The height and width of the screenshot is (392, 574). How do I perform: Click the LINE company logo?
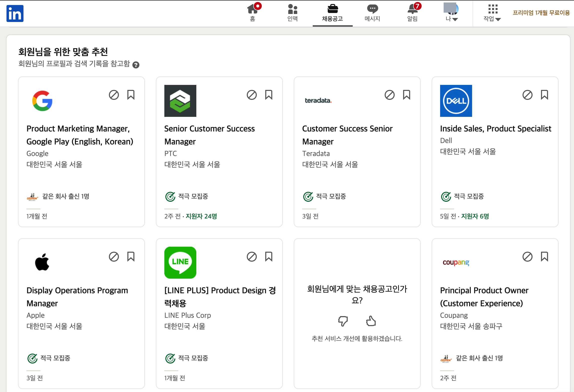tap(180, 263)
